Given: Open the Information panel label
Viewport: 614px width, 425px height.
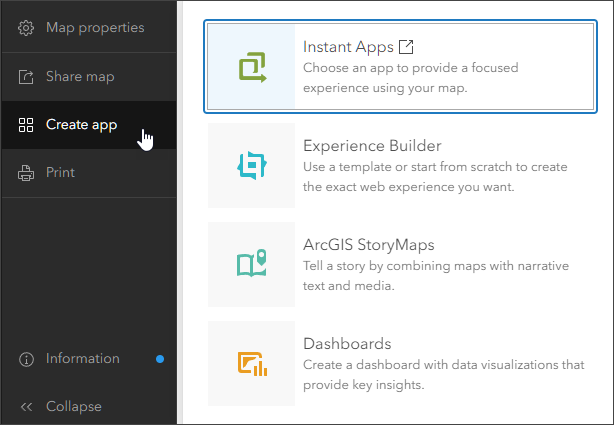Looking at the screenshot, I should point(83,359).
